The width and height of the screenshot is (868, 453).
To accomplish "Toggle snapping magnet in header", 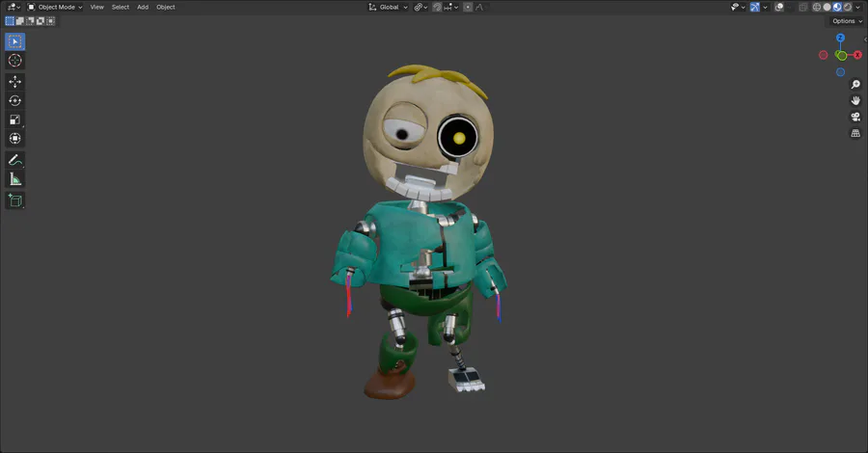I will pos(437,7).
